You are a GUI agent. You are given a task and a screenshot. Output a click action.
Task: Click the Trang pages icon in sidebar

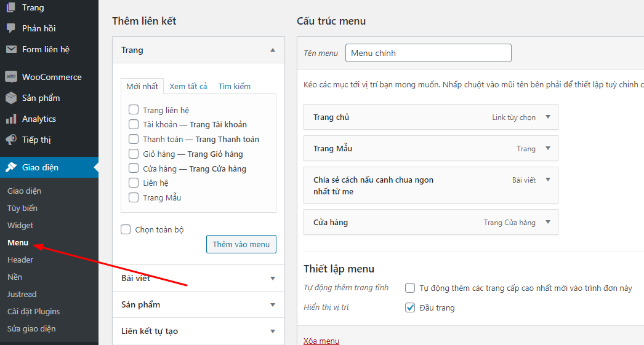pyautogui.click(x=11, y=7)
